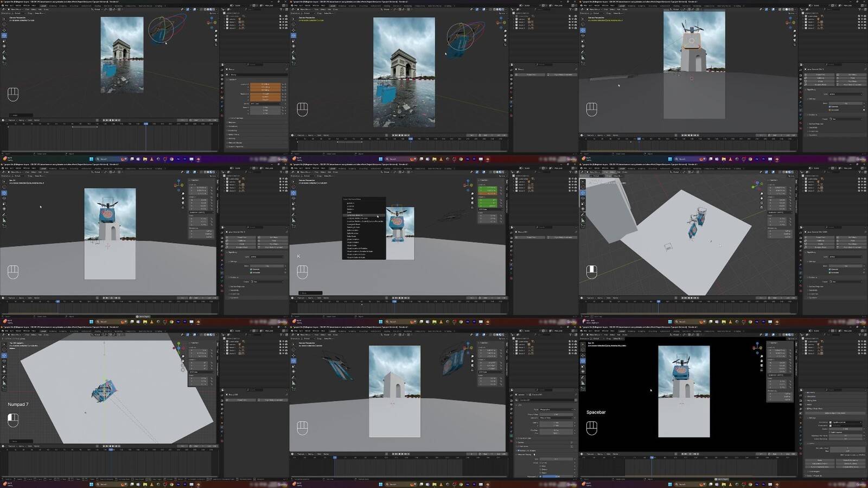
Task: Select Scale entry in insert keyframe menu
Action: pos(349,212)
